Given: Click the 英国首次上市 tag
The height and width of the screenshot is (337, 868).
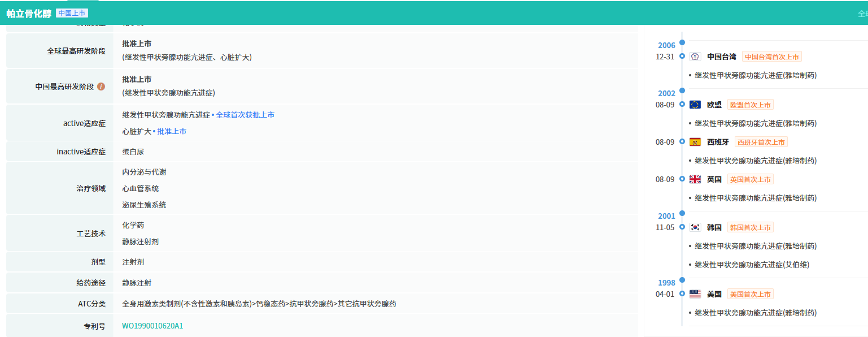Looking at the screenshot, I should point(751,179).
